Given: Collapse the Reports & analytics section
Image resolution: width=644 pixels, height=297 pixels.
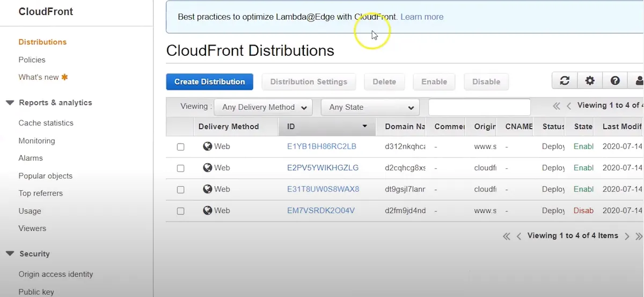Looking at the screenshot, I should point(10,103).
